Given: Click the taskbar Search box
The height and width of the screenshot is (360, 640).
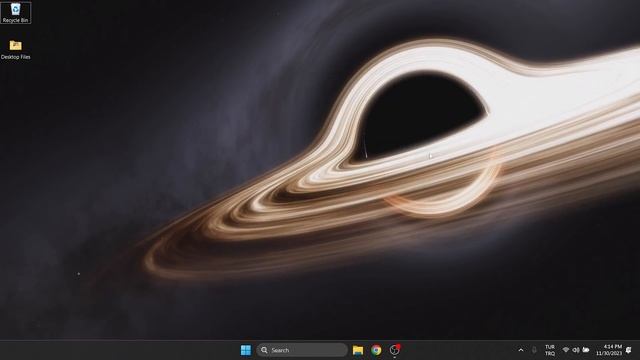Looking at the screenshot, I should pyautogui.click(x=302, y=350).
